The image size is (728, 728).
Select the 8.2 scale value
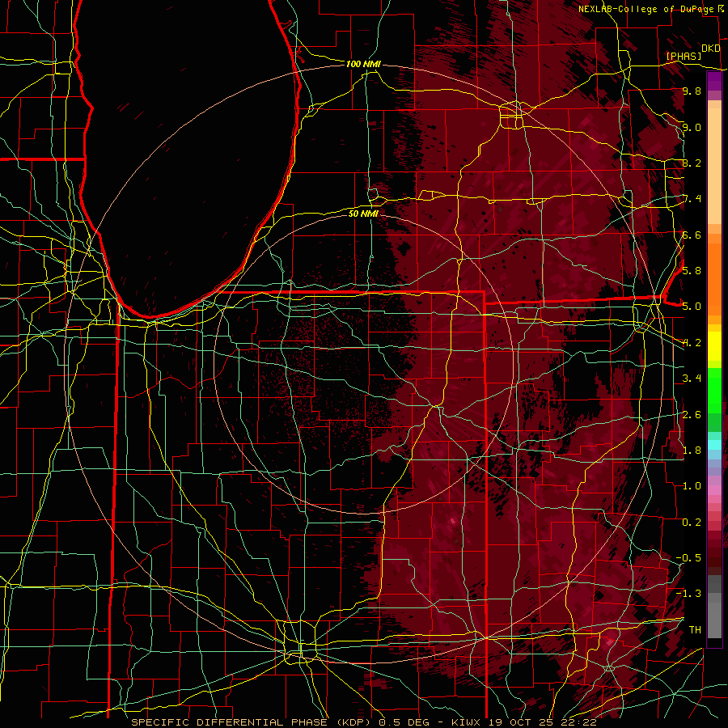pyautogui.click(x=692, y=163)
